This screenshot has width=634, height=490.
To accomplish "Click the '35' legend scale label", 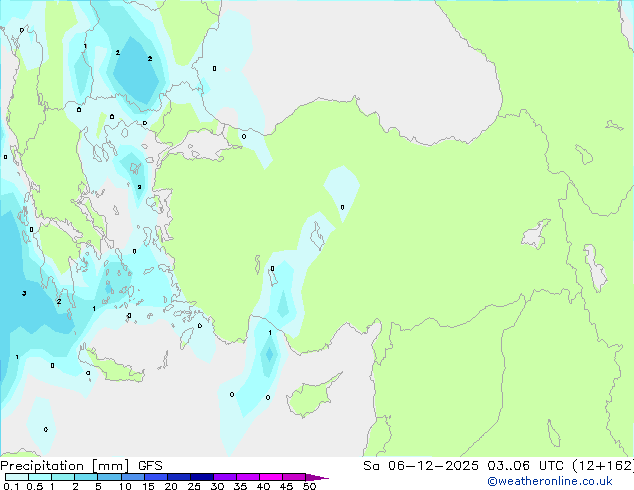I will (x=240, y=486).
